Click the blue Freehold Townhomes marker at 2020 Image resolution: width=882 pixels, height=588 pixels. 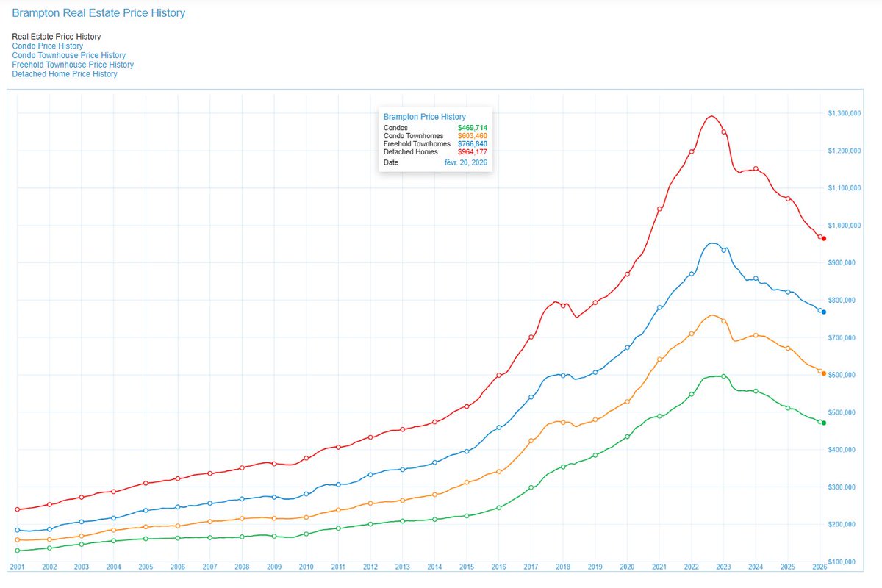point(627,348)
